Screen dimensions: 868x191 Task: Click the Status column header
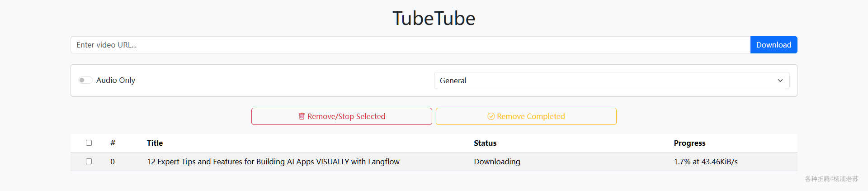(x=485, y=143)
